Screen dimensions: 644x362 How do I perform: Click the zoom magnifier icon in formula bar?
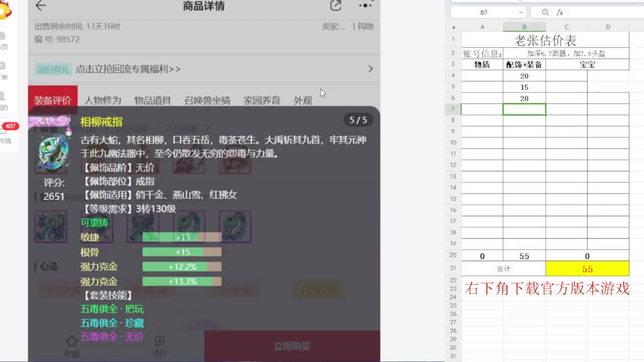pyautogui.click(x=545, y=12)
